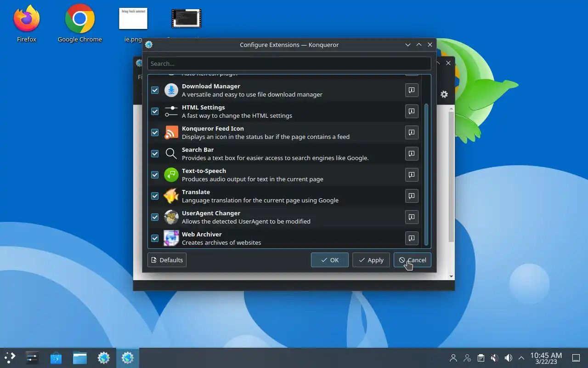Viewport: 588px width, 368px height.
Task: Click the Web Archiver icon
Action: (x=171, y=238)
